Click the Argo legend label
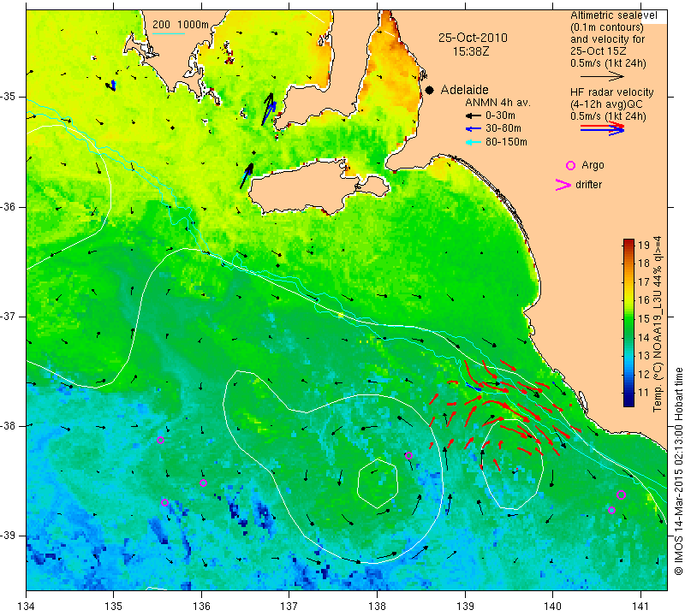685x616 pixels. coord(593,165)
